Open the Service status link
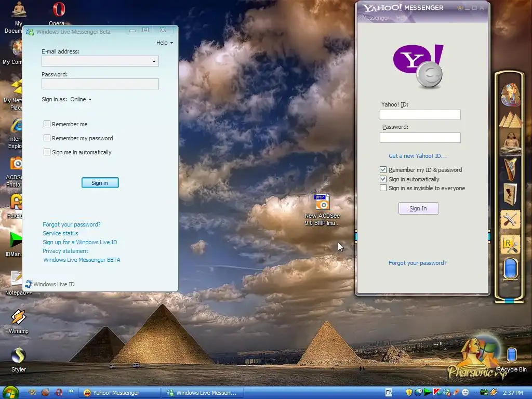 60,233
